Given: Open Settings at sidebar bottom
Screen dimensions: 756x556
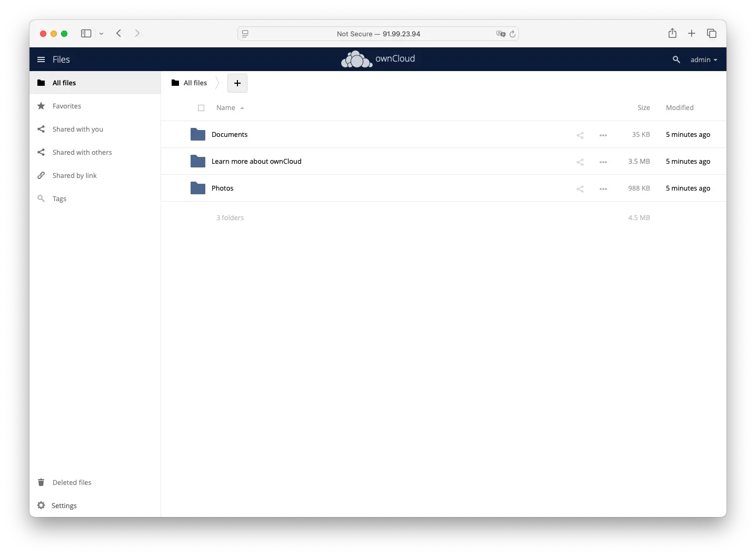Looking at the screenshot, I should (63, 505).
